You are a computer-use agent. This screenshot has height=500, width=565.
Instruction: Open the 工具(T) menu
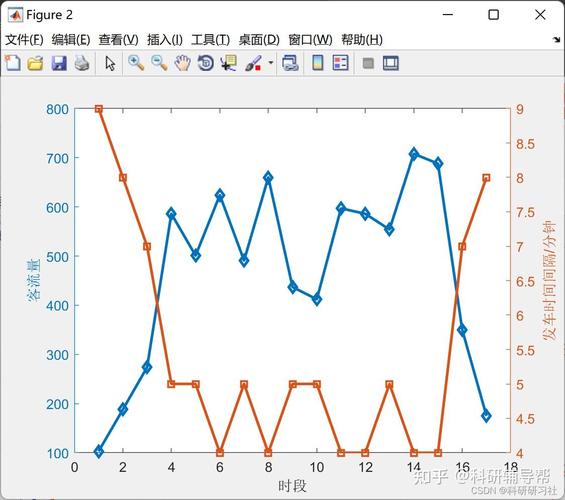click(210, 39)
